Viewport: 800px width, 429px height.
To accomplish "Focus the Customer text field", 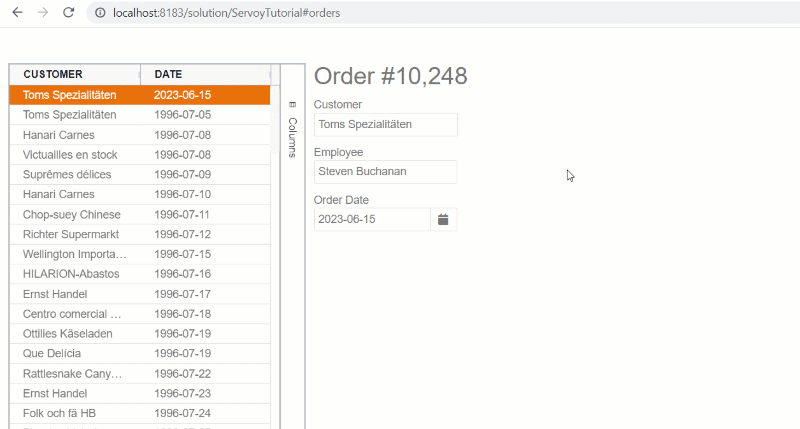I will pyautogui.click(x=385, y=125).
